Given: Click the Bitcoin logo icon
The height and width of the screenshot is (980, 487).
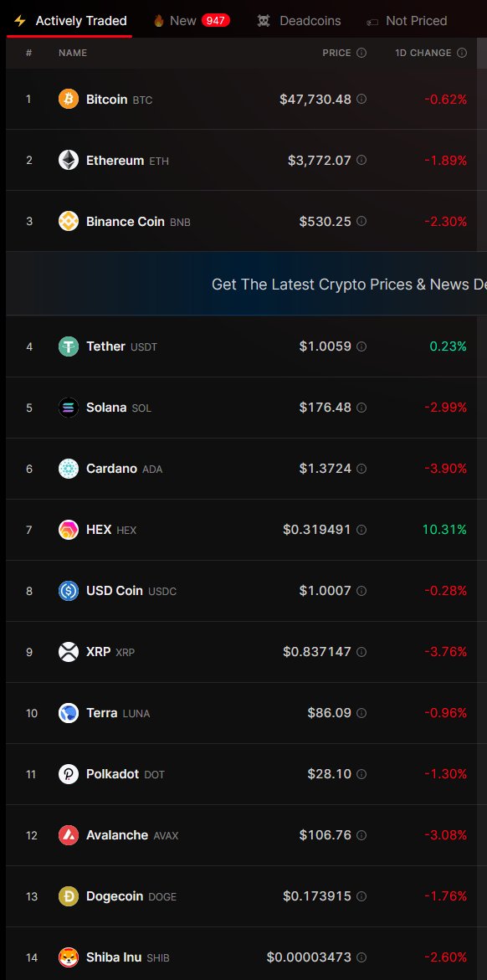Looking at the screenshot, I should (69, 99).
